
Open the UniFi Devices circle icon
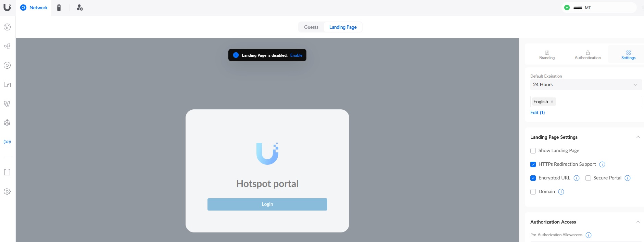[x=7, y=65]
